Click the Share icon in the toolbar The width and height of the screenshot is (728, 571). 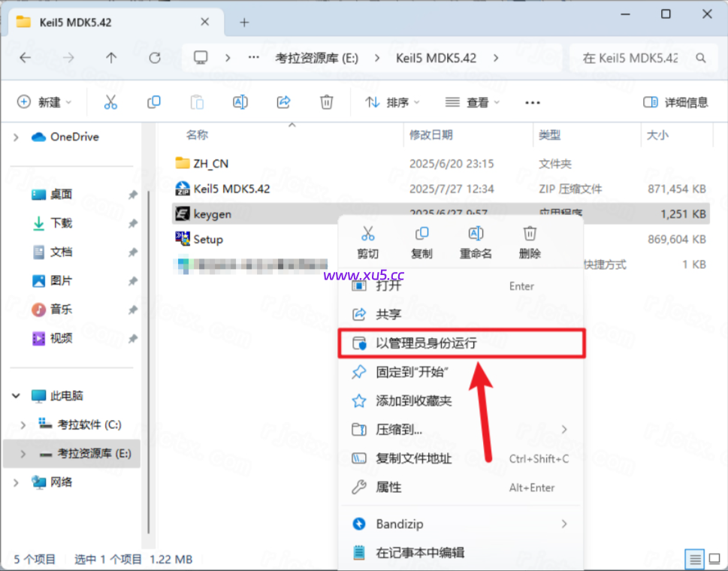coord(283,101)
